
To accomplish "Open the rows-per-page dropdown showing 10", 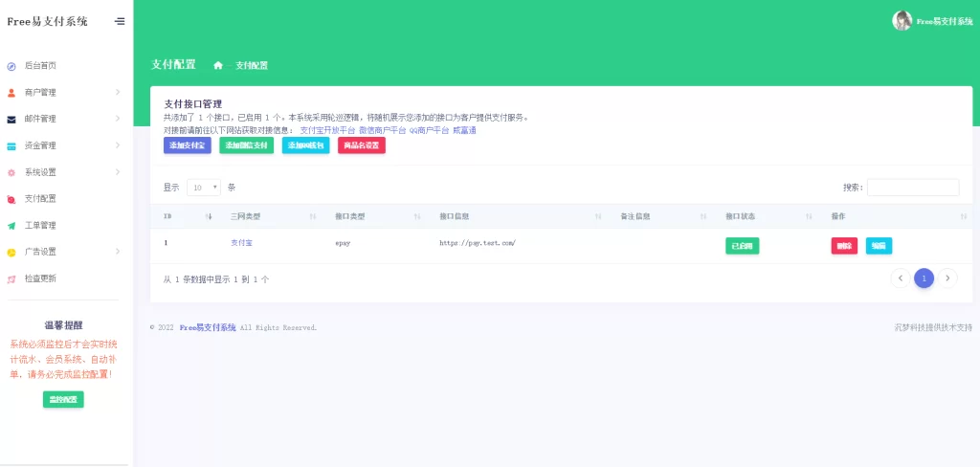I will (204, 188).
